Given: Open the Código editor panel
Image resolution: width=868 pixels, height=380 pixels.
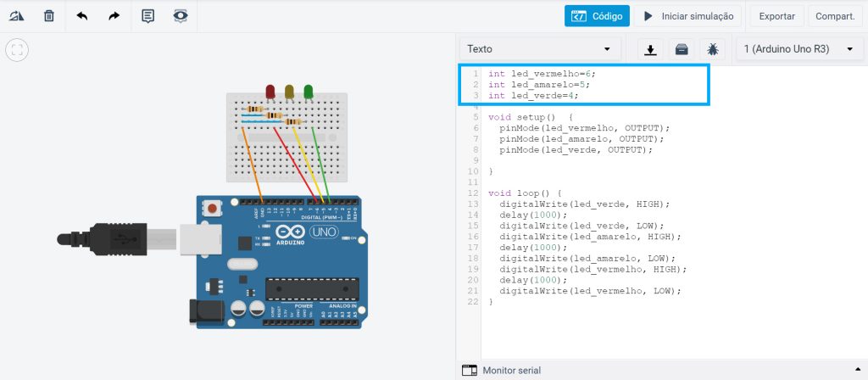Looking at the screenshot, I should 598,16.
